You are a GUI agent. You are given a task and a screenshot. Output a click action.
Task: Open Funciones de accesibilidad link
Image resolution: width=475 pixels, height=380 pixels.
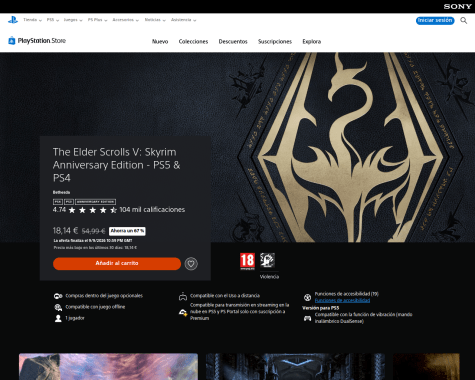coord(342,300)
